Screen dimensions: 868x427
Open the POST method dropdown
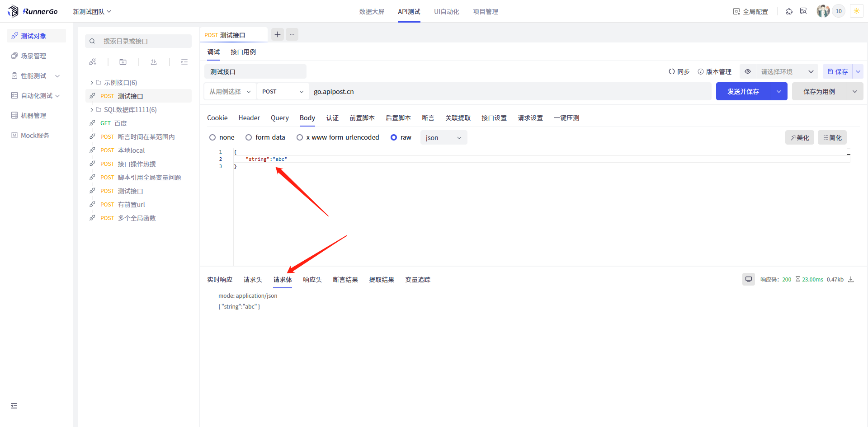click(x=283, y=92)
